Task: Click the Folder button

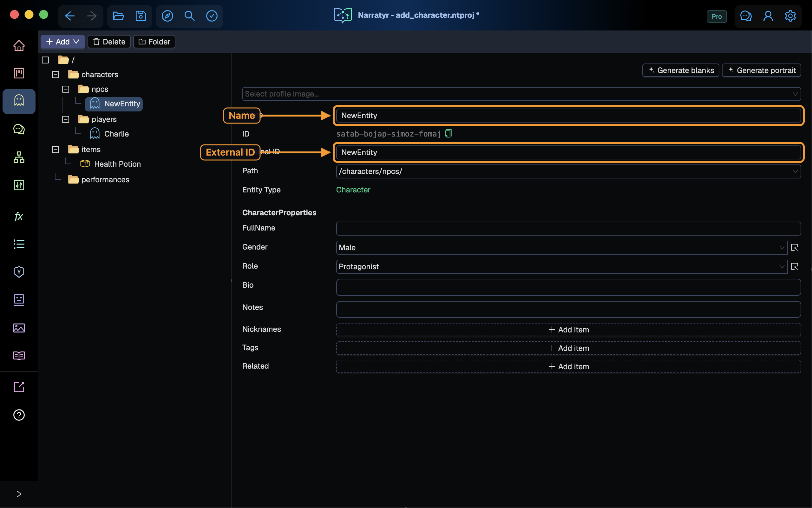Action: (154, 42)
